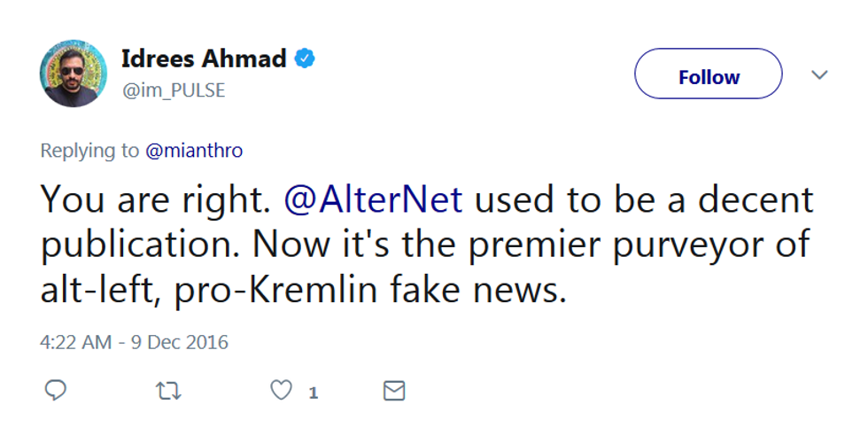Viewport: 868px width, 428px height.
Task: Send tweet via Direct Message envelope icon
Action: pyautogui.click(x=394, y=391)
